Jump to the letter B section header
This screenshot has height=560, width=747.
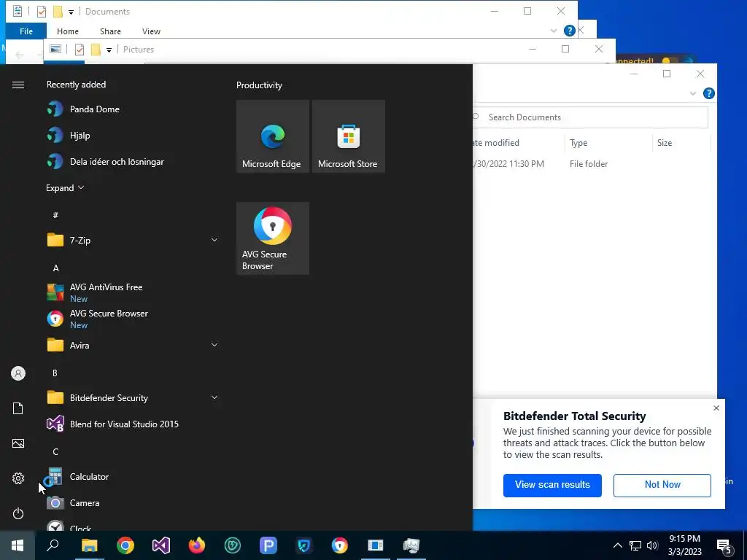point(55,373)
